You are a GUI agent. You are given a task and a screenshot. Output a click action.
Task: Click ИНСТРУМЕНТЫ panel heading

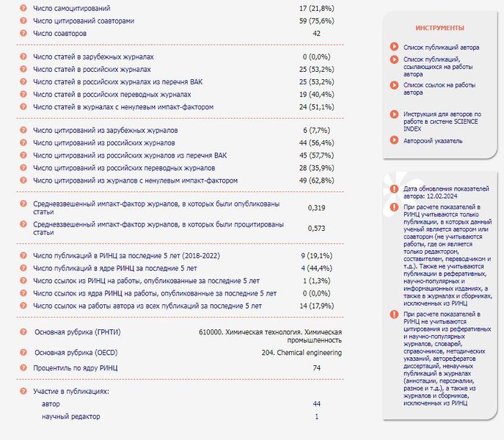point(439,28)
